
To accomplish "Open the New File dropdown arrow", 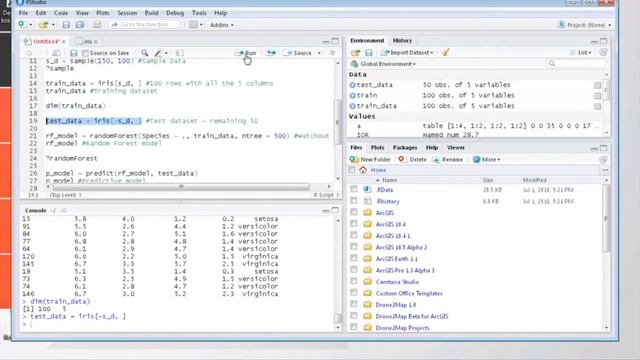I will coord(31,25).
